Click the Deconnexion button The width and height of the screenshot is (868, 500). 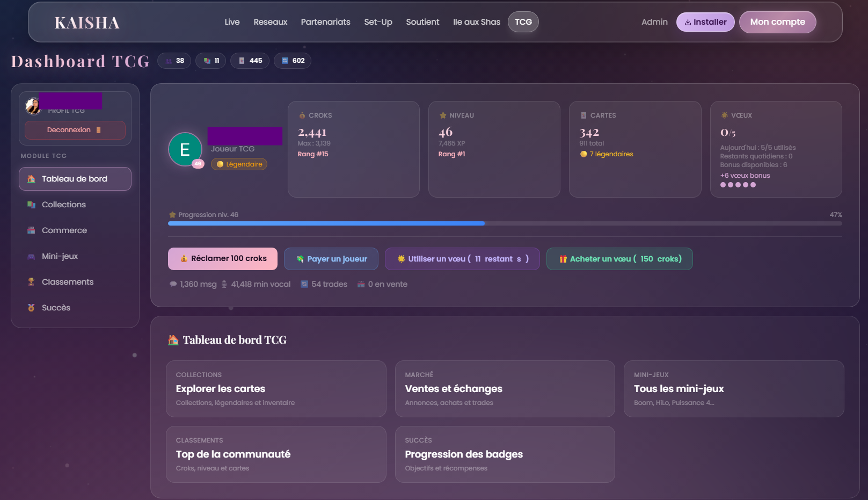point(75,130)
